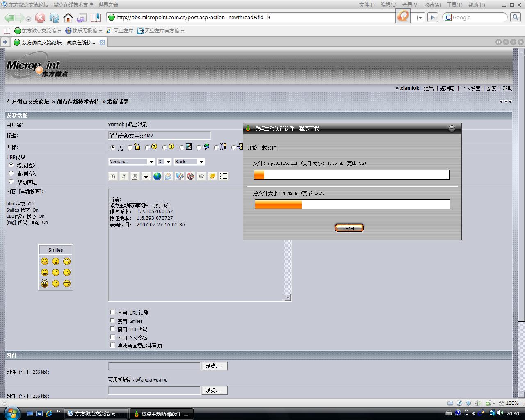Viewport: 525px width, 420px height.
Task: Select the exclamation mark post icon radio
Action: pyautogui.click(x=164, y=147)
